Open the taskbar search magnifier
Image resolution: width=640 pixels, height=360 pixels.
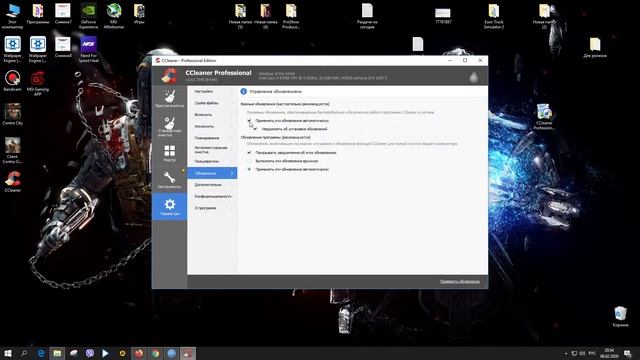(x=24, y=353)
